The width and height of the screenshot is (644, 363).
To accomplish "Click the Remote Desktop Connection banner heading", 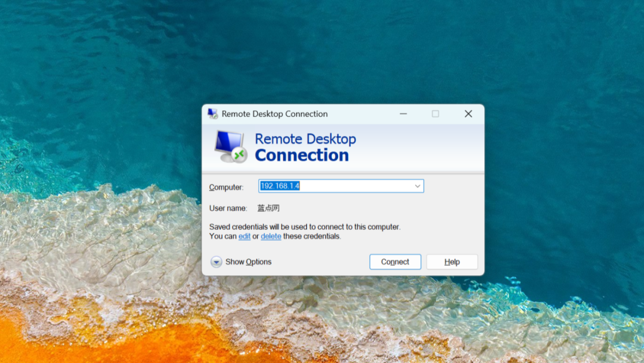I will pyautogui.click(x=305, y=147).
